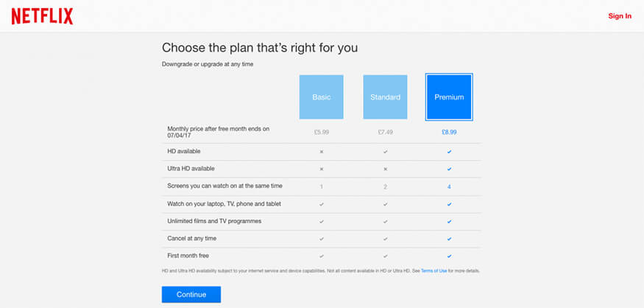Select the Premium plan tile
Image resolution: width=644 pixels, height=308 pixels.
tap(449, 97)
